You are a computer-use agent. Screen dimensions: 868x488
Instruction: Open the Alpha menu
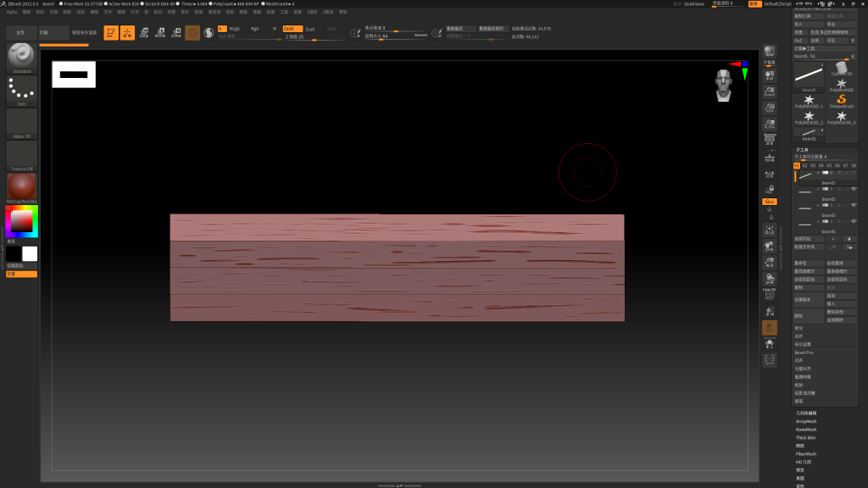[x=12, y=13]
